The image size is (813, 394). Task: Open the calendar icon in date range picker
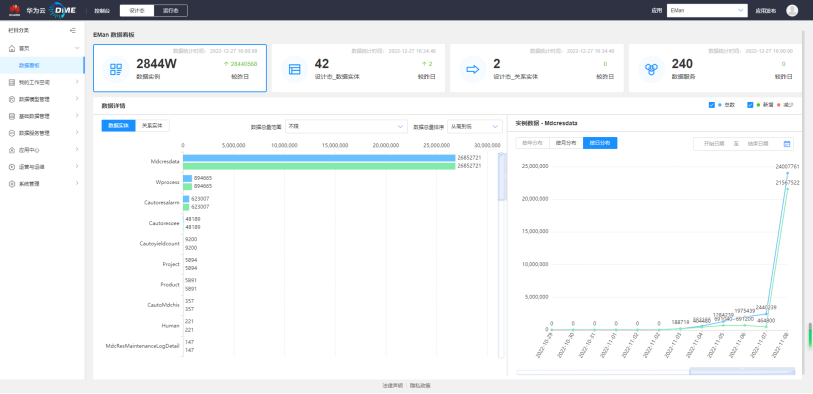point(787,144)
